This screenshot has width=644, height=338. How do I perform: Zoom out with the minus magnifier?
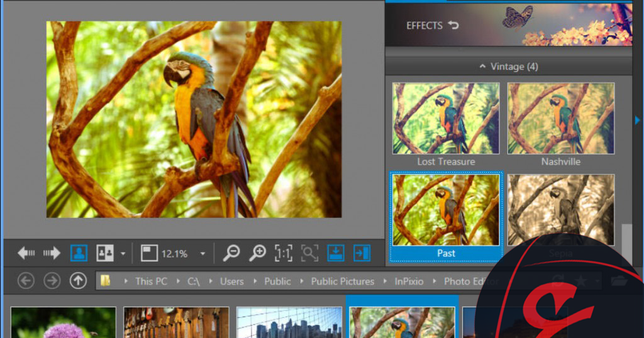[x=231, y=253]
